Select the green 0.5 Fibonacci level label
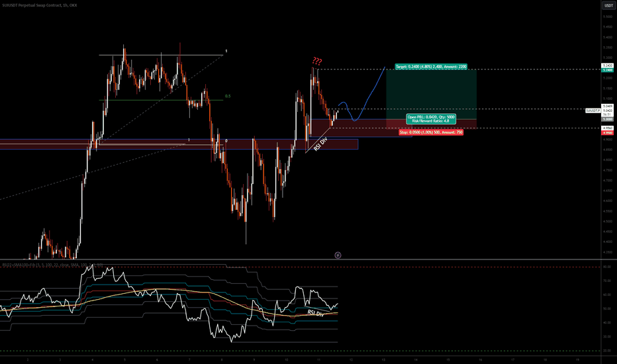The image size is (617, 364). click(x=228, y=96)
